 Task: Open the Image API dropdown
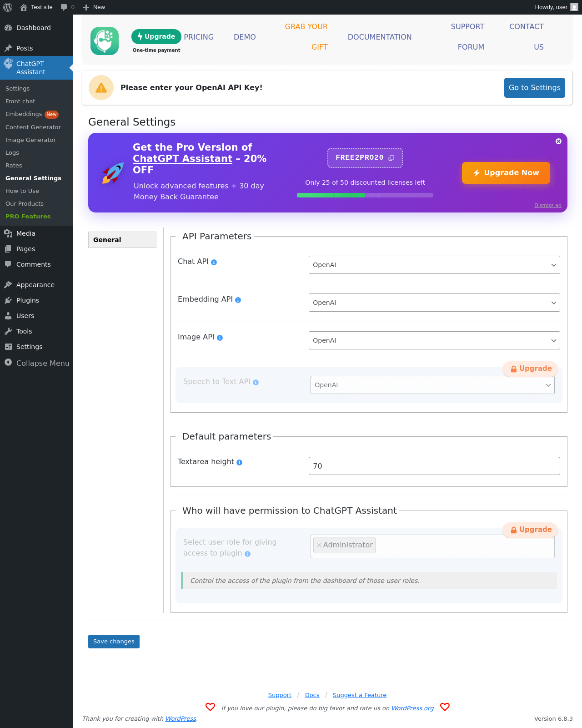434,340
